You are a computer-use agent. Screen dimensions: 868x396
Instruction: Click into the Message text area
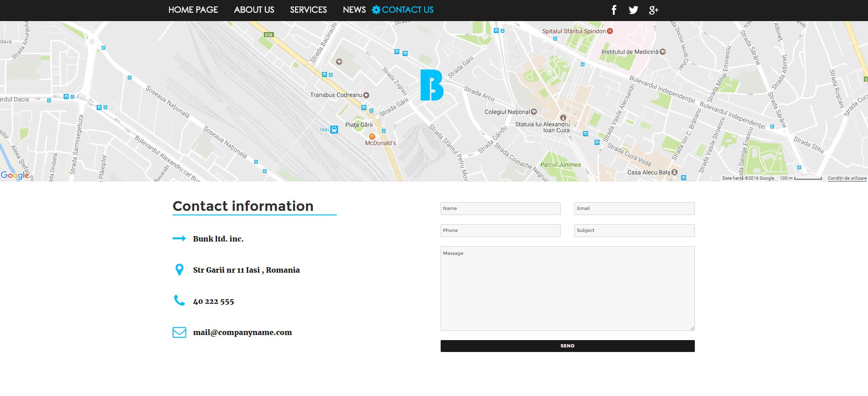(x=568, y=289)
